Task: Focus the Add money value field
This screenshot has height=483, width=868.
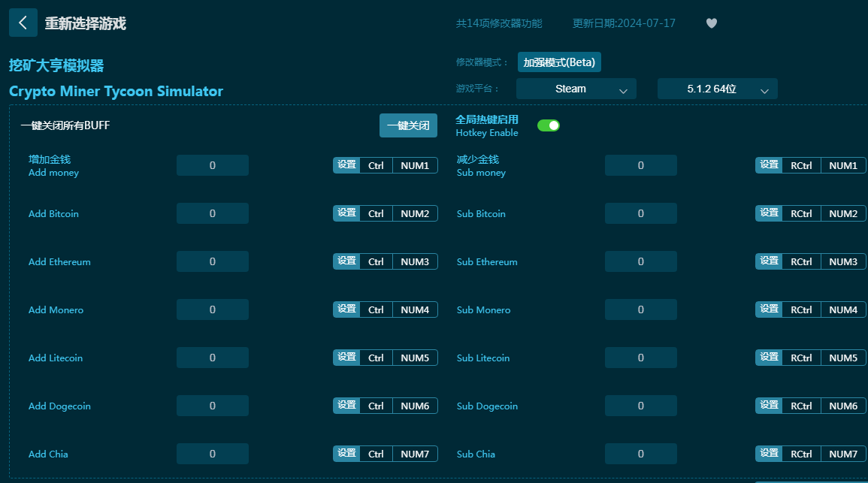Action: click(x=213, y=165)
